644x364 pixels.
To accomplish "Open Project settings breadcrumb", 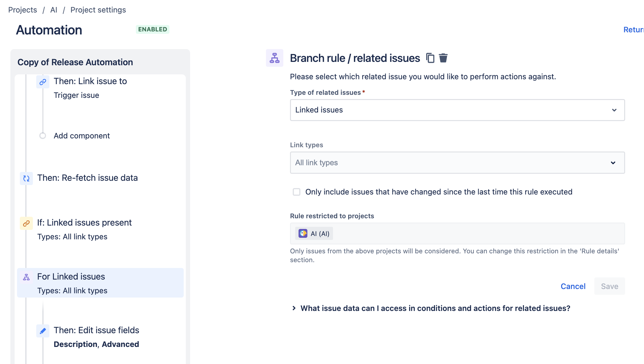I will click(98, 10).
